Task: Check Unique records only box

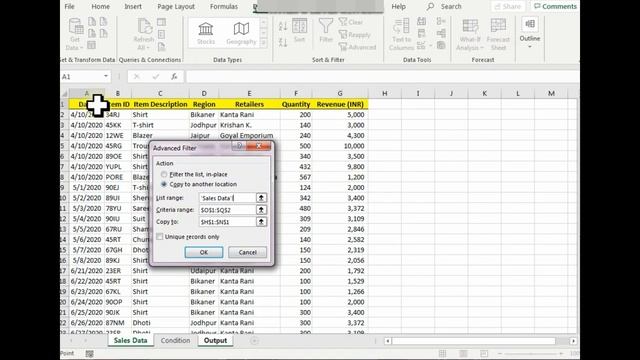Action: (160, 237)
